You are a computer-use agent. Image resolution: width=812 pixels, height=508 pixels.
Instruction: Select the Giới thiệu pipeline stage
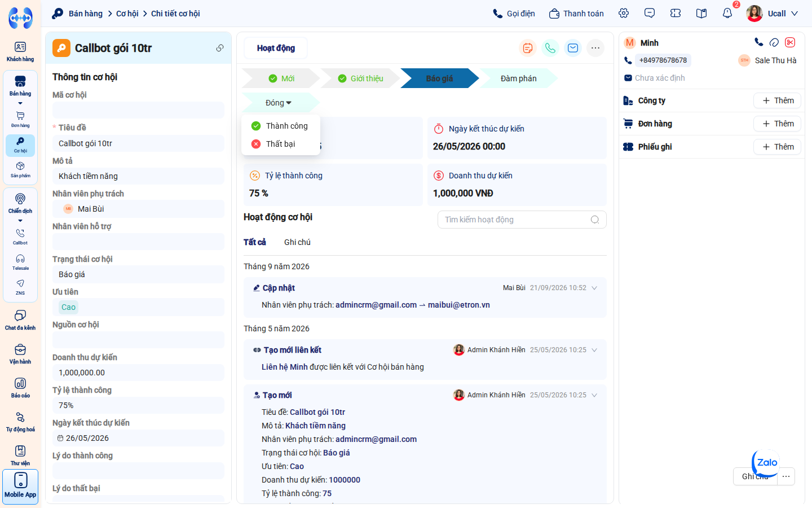pyautogui.click(x=360, y=78)
